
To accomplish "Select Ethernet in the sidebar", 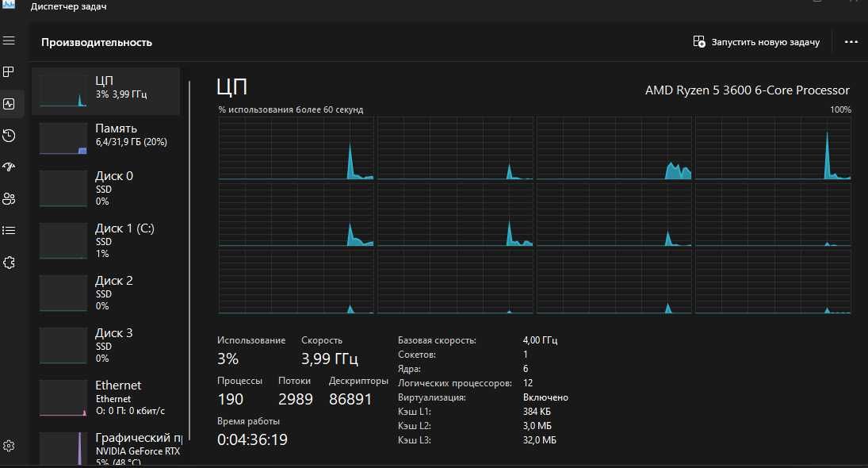I will (x=105, y=397).
